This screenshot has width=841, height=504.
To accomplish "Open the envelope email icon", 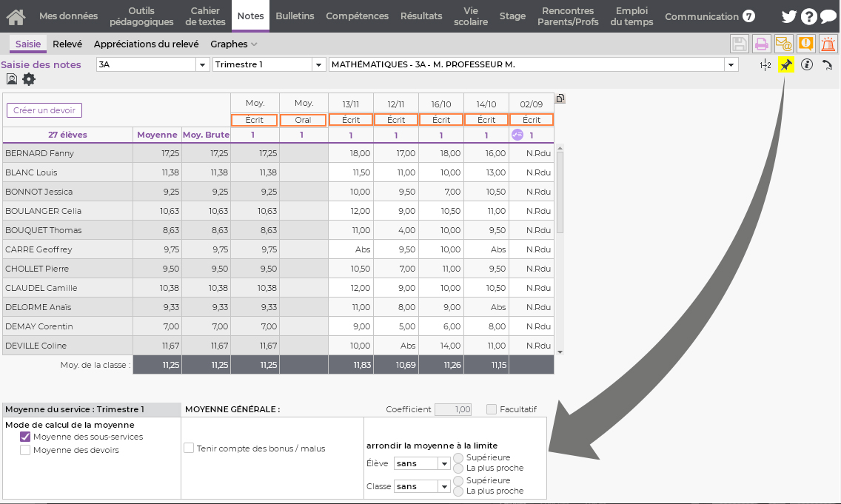I will coord(783,44).
